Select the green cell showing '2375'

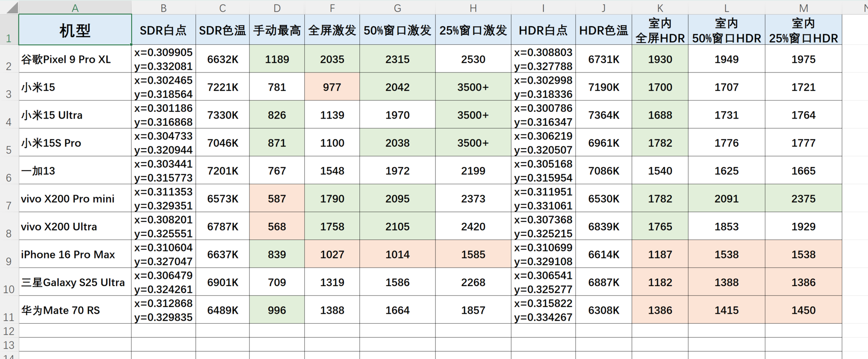coord(803,198)
